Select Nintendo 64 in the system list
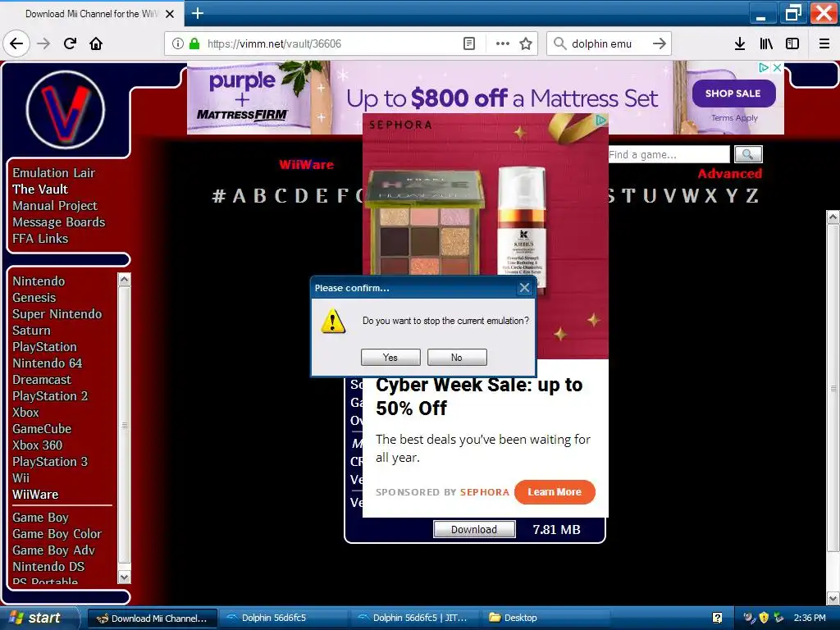 47,363
